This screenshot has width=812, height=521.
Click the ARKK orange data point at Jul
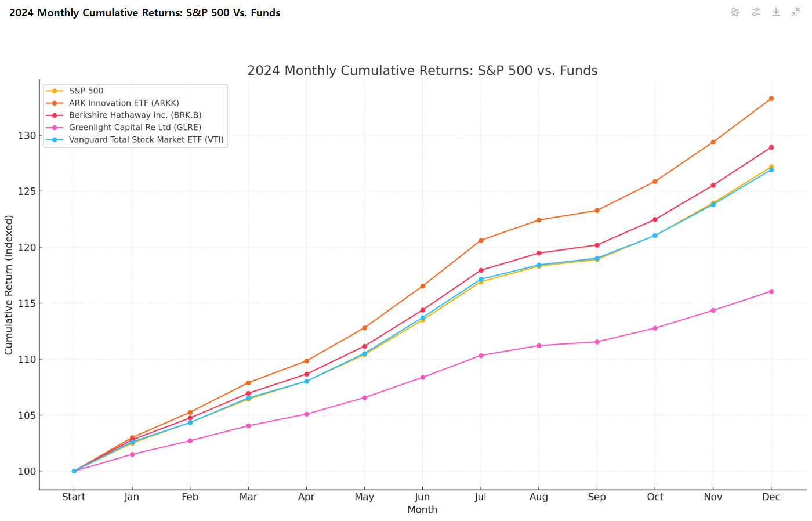(x=480, y=240)
